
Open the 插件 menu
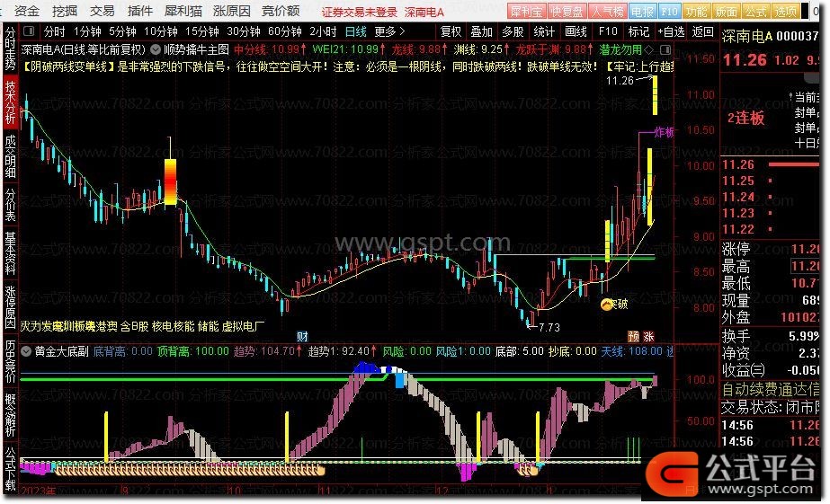tap(139, 11)
